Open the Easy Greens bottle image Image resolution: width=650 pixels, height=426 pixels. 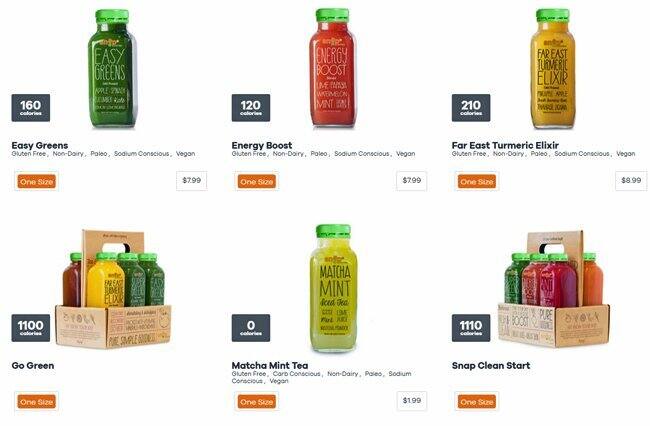tap(112, 68)
